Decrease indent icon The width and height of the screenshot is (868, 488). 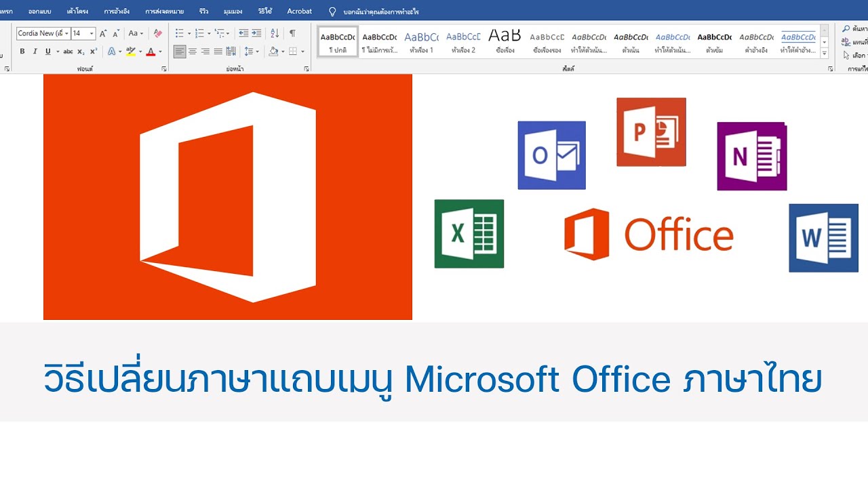[x=243, y=33]
